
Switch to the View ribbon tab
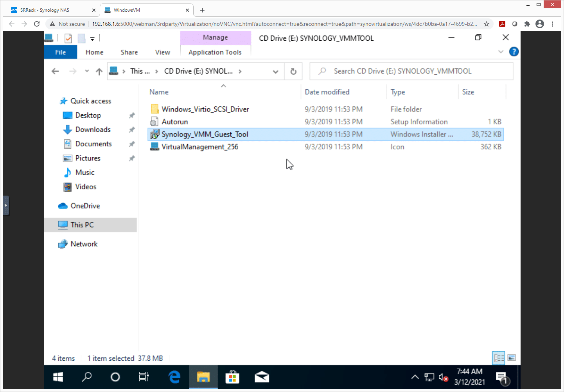(162, 52)
